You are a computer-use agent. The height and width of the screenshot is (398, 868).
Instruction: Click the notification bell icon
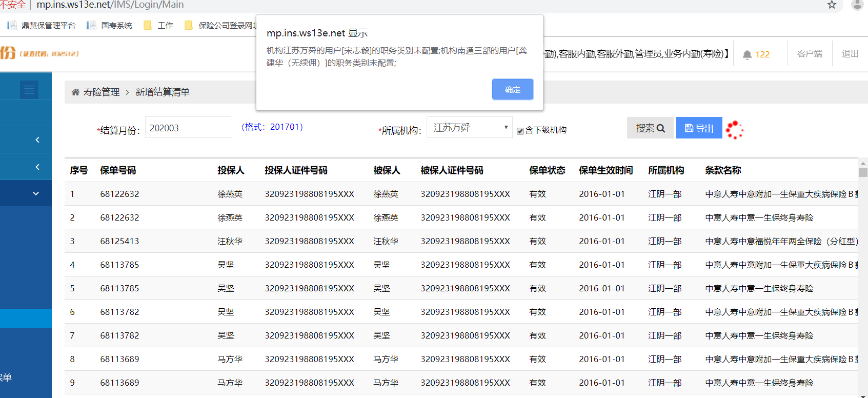tap(747, 54)
